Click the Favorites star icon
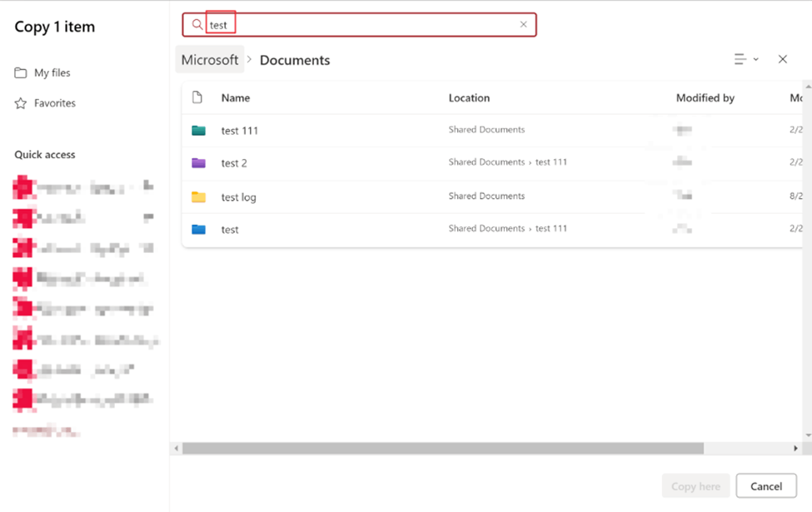 [21, 103]
